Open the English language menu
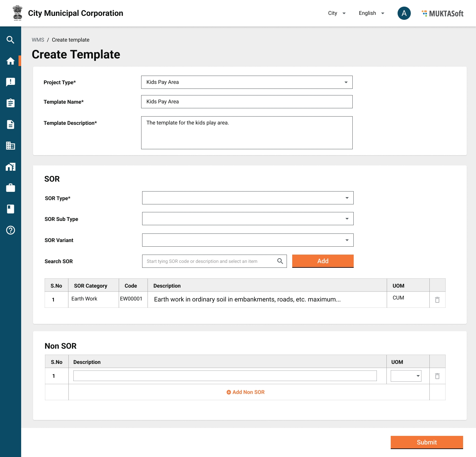The width and height of the screenshot is (476, 457). 372,13
